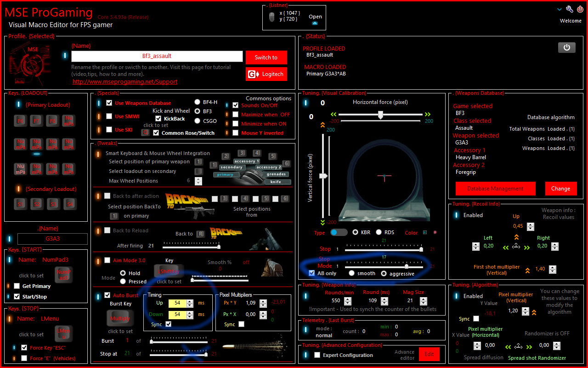The height and width of the screenshot is (368, 588).
Task: Click the Horizontal force slider handle
Action: pyautogui.click(x=380, y=115)
